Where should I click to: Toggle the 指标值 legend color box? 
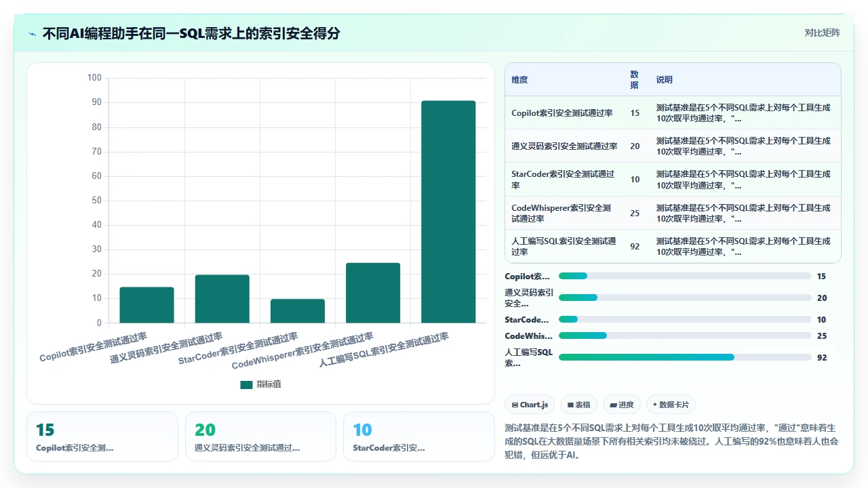(246, 384)
